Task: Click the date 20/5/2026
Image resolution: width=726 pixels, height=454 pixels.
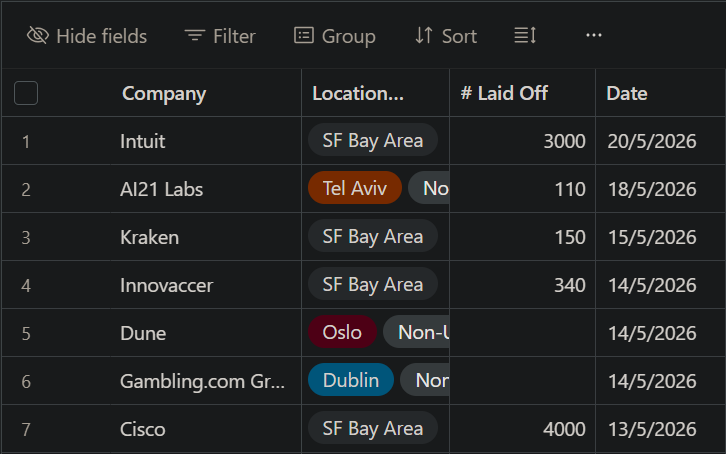Action: click(651, 141)
